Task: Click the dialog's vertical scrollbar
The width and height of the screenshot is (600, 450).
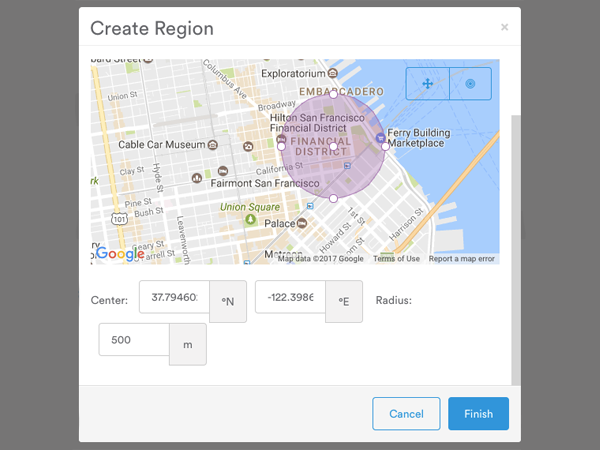Action: click(516, 250)
